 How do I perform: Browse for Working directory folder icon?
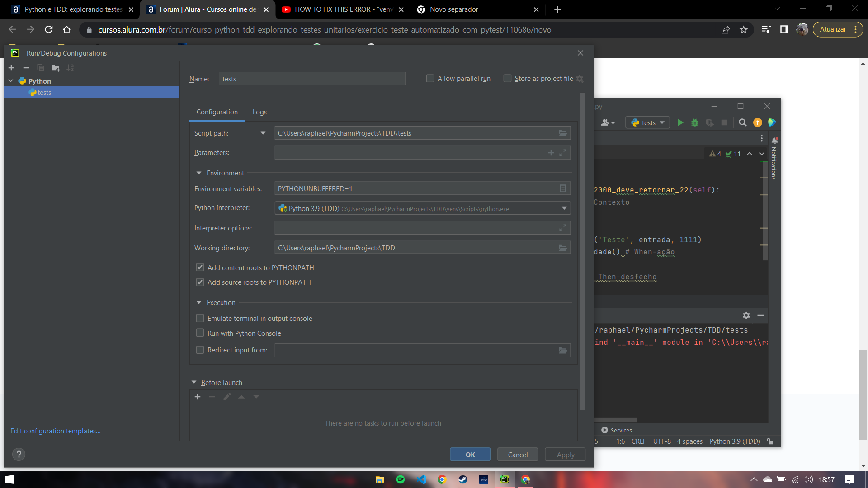563,248
